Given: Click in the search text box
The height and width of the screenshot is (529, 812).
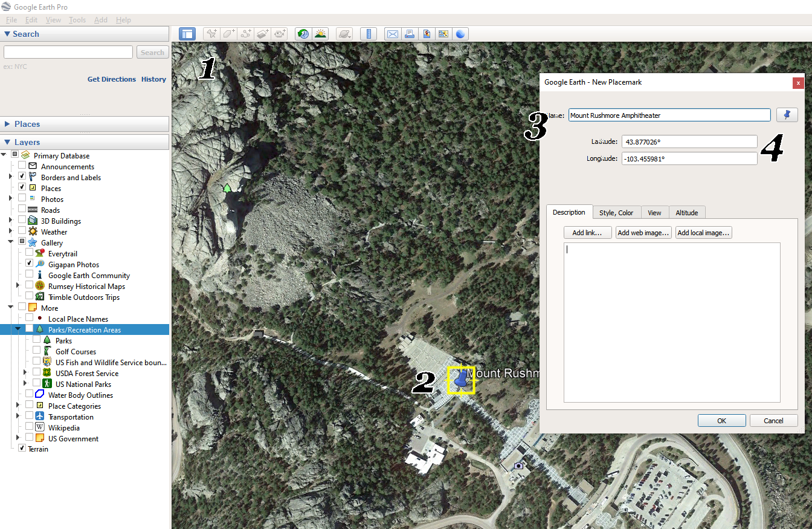Looking at the screenshot, I should pos(68,53).
